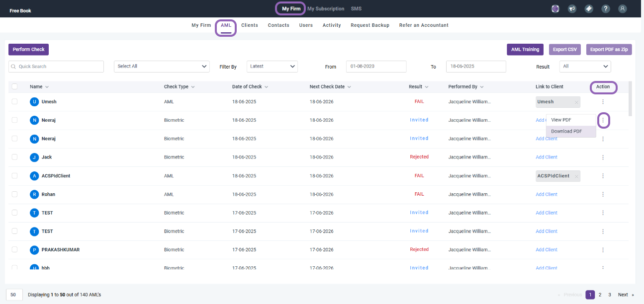The width and height of the screenshot is (644, 304).
Task: Check the PRAKASHKUMAR row checkbox
Action: (x=14, y=249)
